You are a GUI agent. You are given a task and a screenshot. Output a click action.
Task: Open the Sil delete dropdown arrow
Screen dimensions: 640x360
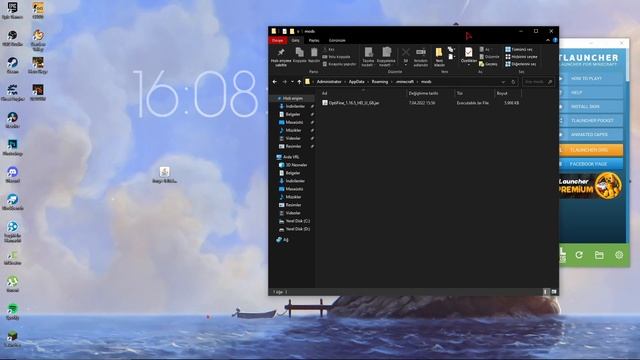[x=406, y=65]
